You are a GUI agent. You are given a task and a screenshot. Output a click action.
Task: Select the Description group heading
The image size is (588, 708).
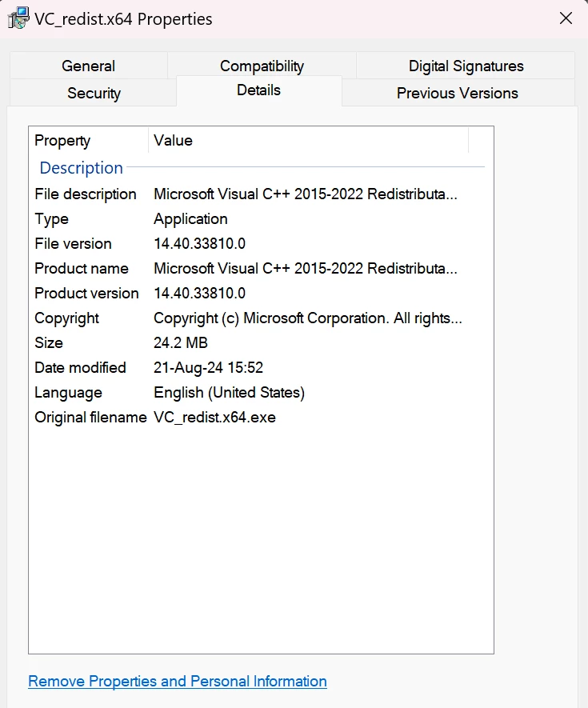(82, 167)
